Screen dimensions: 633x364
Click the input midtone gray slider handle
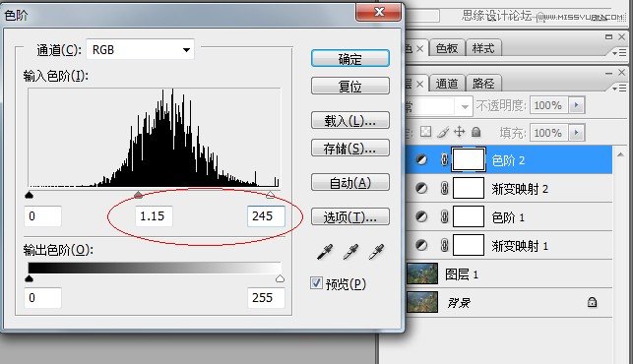(x=138, y=196)
